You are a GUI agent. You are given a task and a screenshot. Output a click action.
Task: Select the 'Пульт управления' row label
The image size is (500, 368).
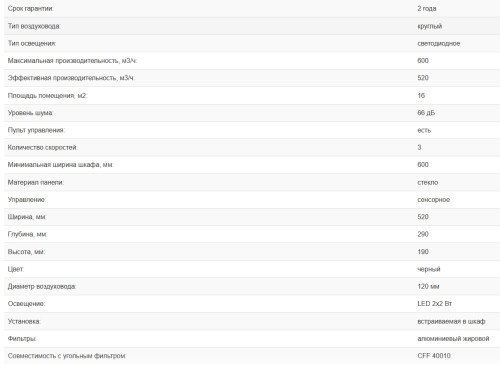pyautogui.click(x=36, y=130)
